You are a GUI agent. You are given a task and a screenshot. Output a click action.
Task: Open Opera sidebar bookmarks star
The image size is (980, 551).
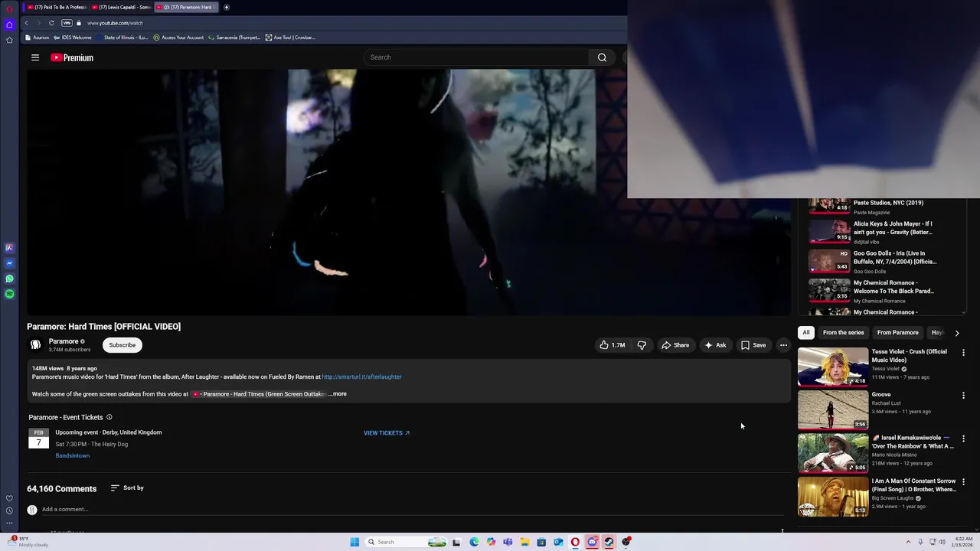9,40
